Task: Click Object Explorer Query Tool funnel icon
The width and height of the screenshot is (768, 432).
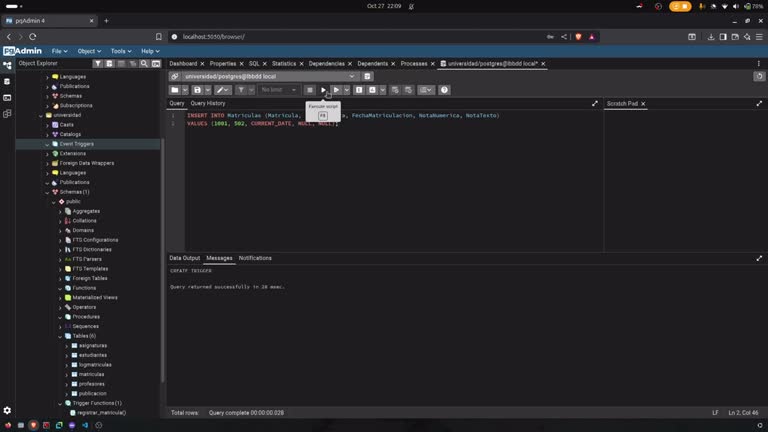Action: pos(98,64)
